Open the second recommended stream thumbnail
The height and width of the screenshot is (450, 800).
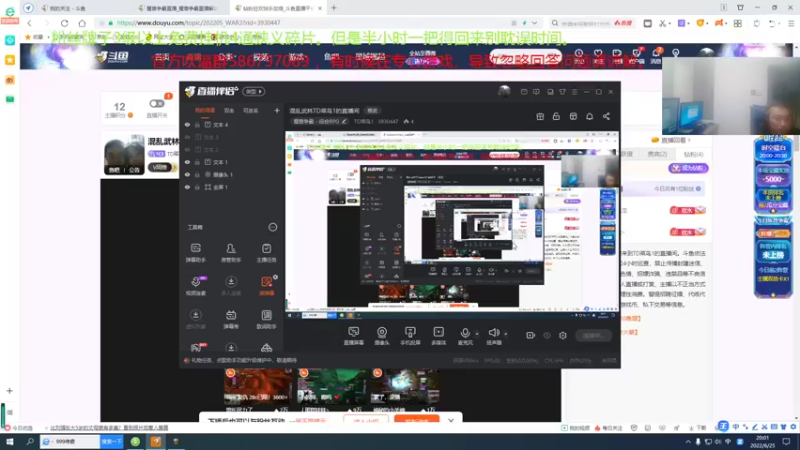point(332,386)
